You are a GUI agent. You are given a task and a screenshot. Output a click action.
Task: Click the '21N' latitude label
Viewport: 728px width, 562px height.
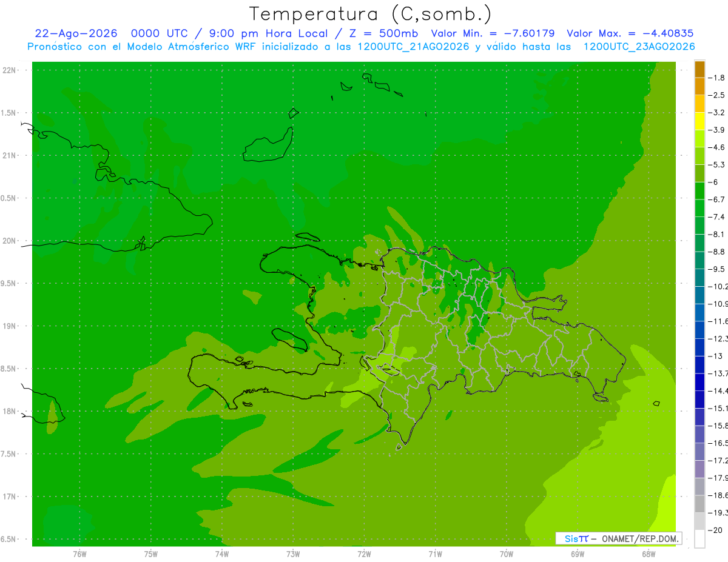[8, 156]
